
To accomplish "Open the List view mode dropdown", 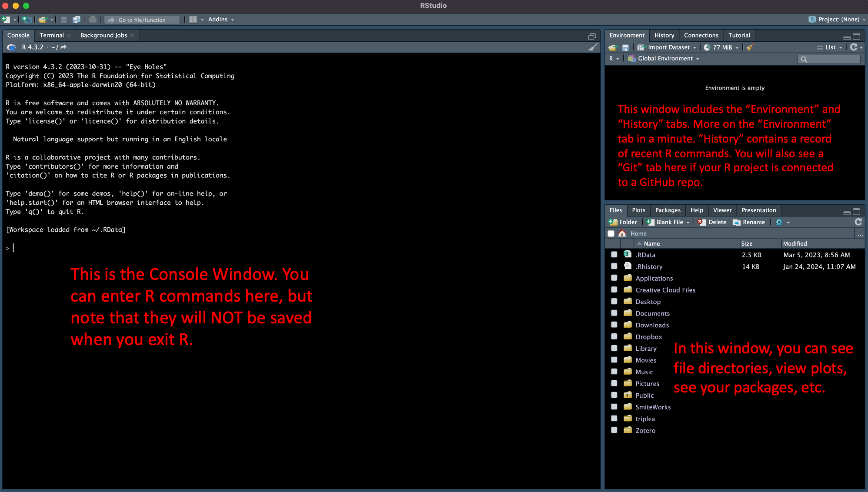I will tap(829, 47).
